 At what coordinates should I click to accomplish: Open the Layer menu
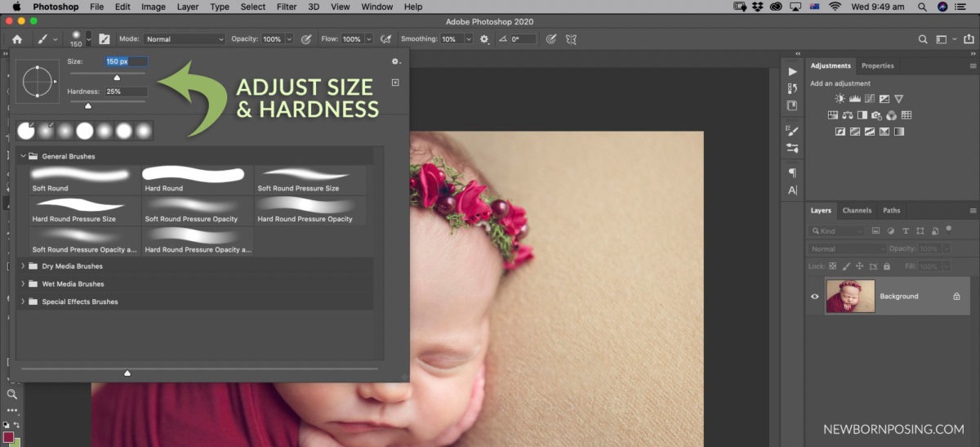(188, 7)
